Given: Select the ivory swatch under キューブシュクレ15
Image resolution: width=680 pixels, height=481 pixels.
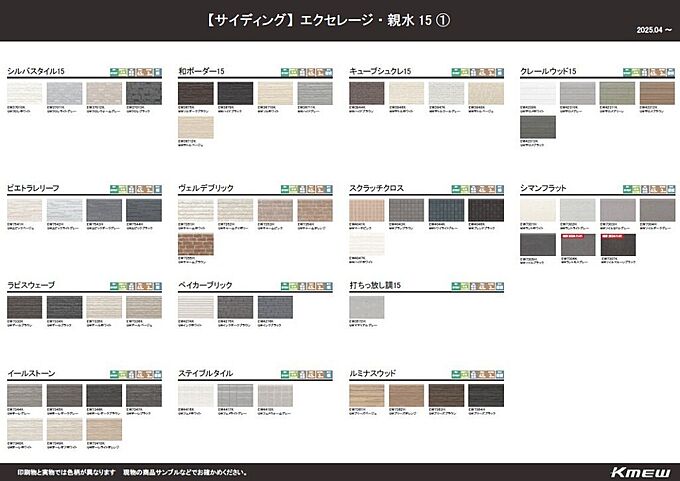Looking at the screenshot, I should point(406,93).
